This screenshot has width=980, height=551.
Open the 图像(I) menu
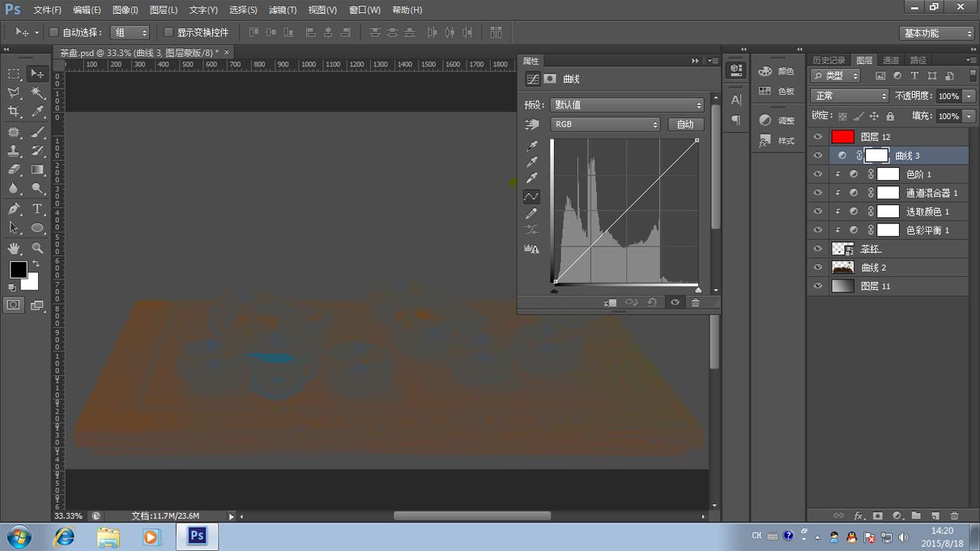pyautogui.click(x=125, y=10)
